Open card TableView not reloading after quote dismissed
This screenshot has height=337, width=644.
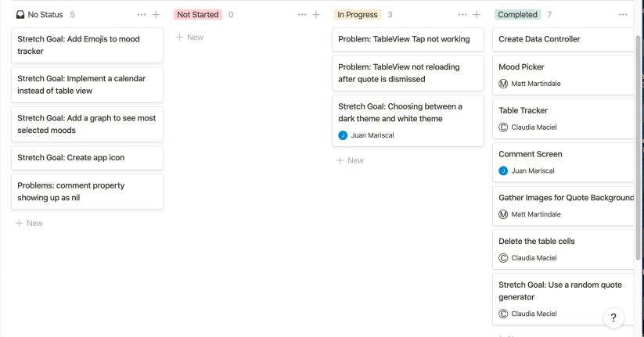click(408, 73)
